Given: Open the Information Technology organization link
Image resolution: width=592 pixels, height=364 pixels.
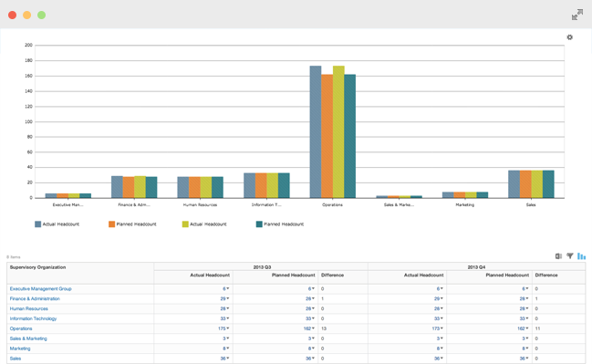Looking at the screenshot, I should pos(33,318).
